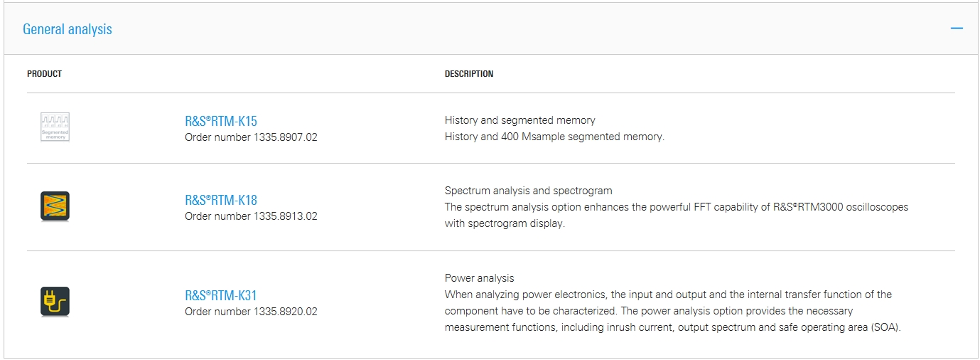Click the 'Spectrum analysis and spectrogram' title
980x360 pixels.
point(529,191)
